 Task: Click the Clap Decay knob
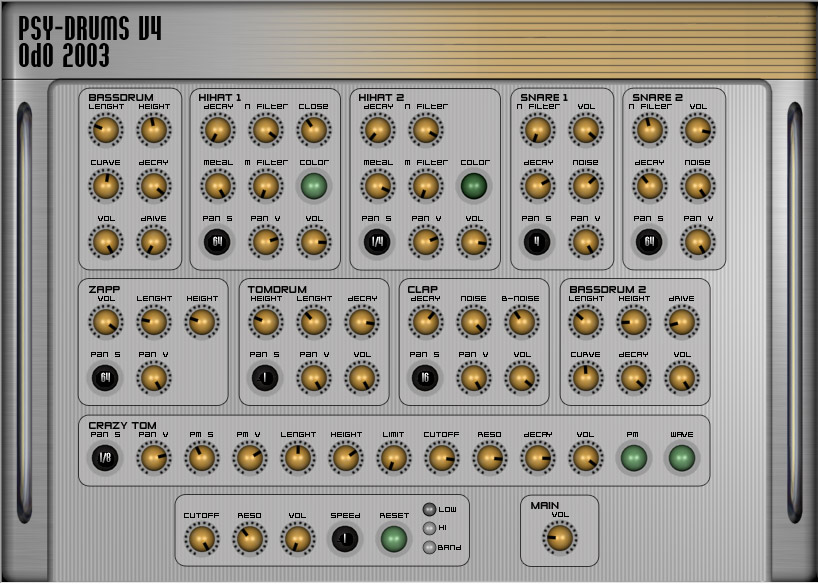pyautogui.click(x=426, y=322)
